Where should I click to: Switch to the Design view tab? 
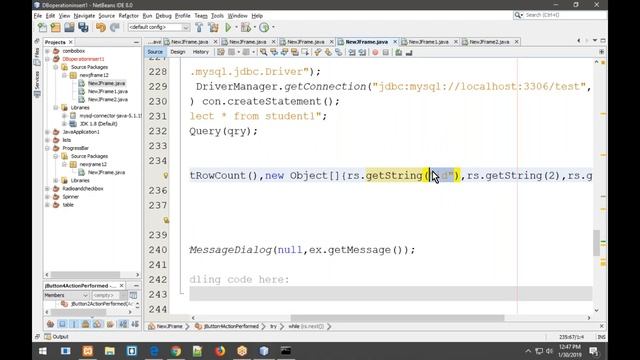pos(178,52)
